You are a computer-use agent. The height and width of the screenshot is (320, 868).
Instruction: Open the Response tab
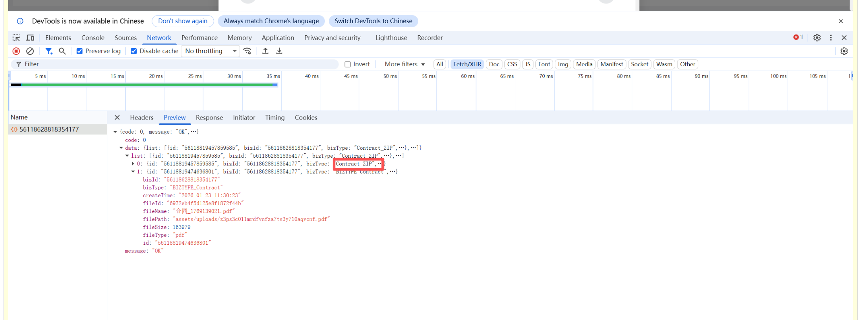pyautogui.click(x=209, y=118)
